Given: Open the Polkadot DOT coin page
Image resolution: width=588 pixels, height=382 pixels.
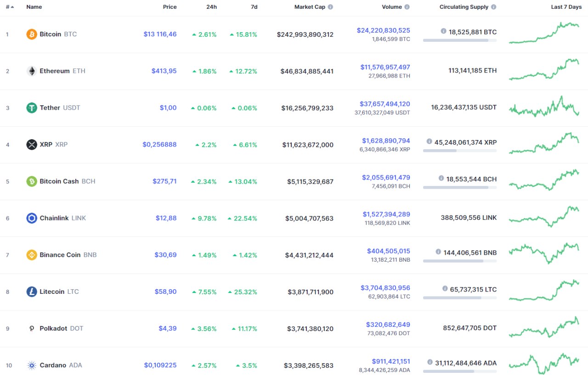Looking at the screenshot, I should pyautogui.click(x=62, y=328).
